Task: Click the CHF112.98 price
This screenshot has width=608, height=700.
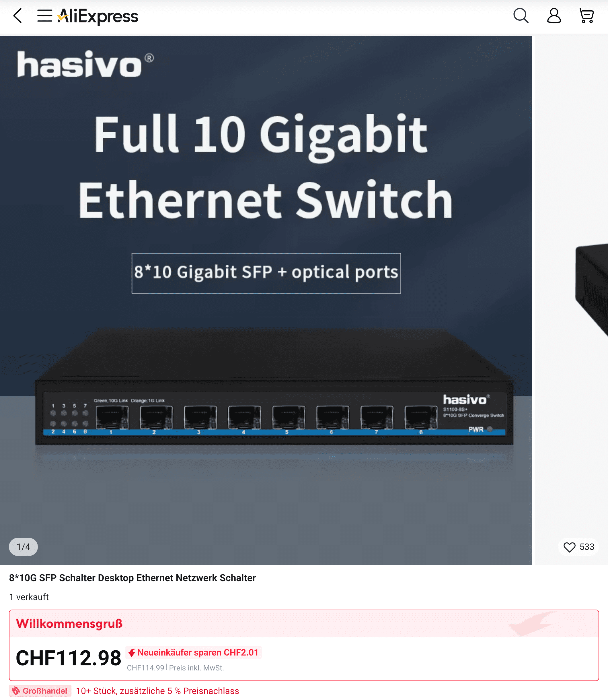Action: pos(69,658)
